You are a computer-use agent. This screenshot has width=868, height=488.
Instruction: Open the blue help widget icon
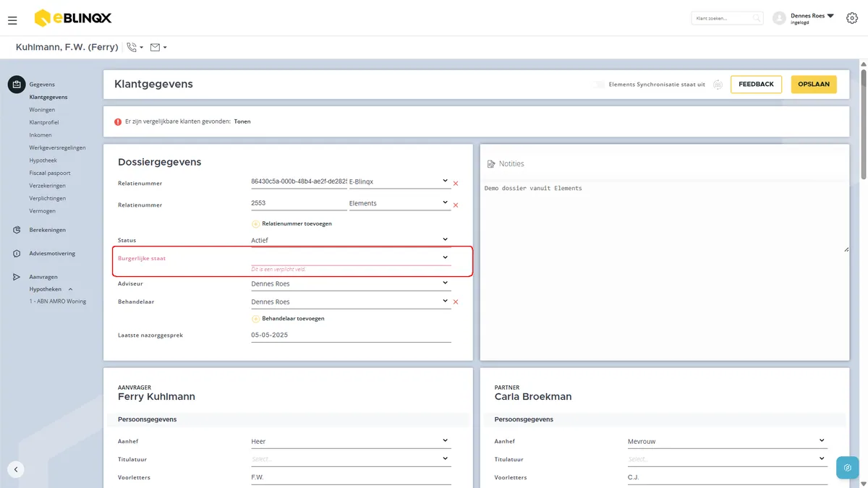click(x=847, y=468)
